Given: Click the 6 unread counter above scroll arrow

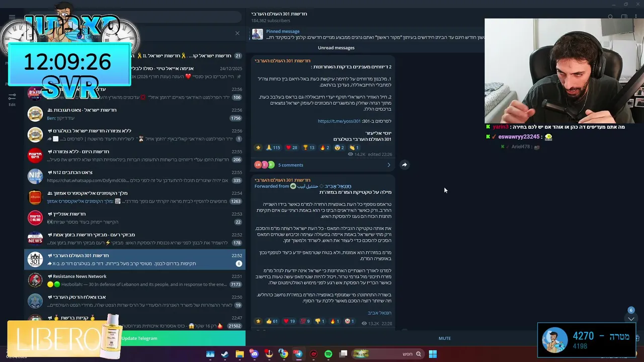Looking at the screenshot, I should 631,310.
